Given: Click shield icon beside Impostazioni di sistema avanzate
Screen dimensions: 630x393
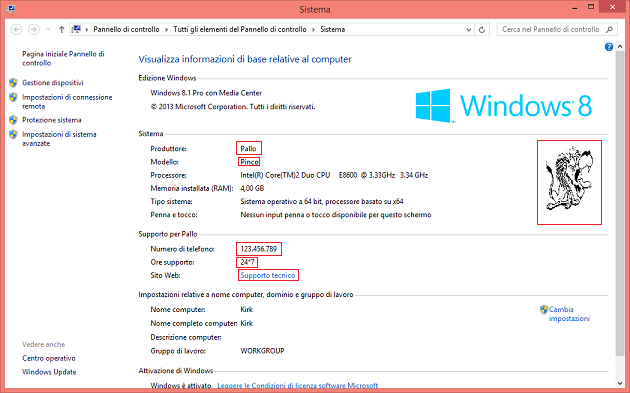Looking at the screenshot, I should point(13,134).
